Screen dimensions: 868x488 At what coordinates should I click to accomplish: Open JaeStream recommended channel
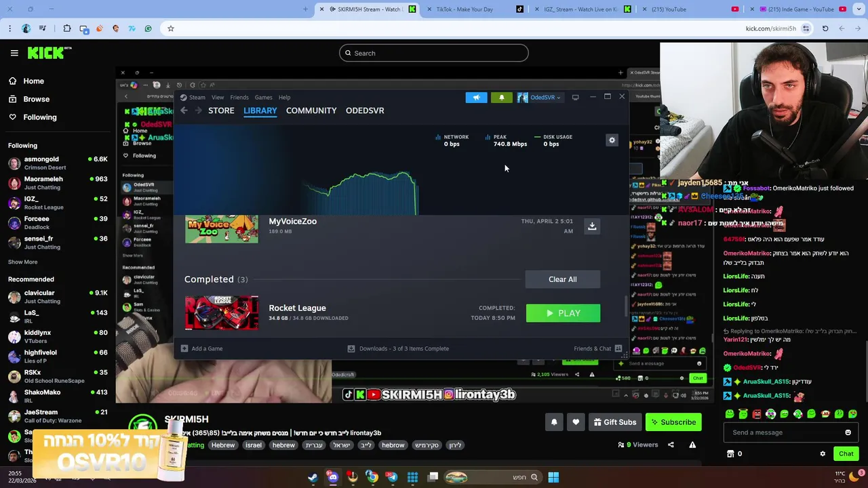(x=58, y=416)
